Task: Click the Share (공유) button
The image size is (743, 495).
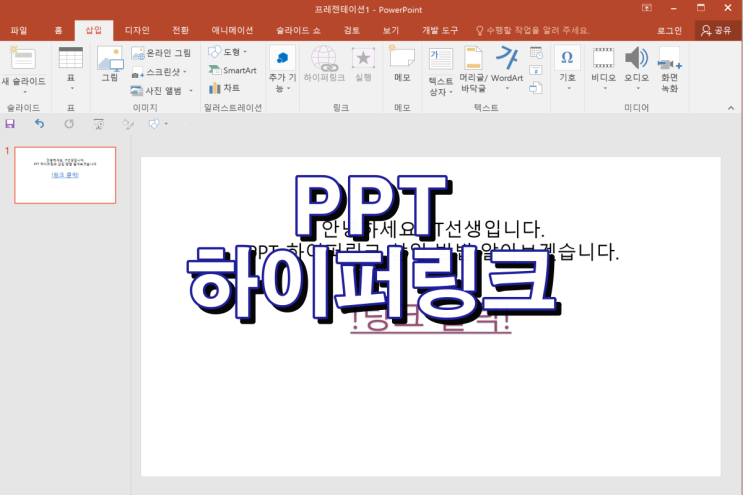Action: [x=716, y=31]
